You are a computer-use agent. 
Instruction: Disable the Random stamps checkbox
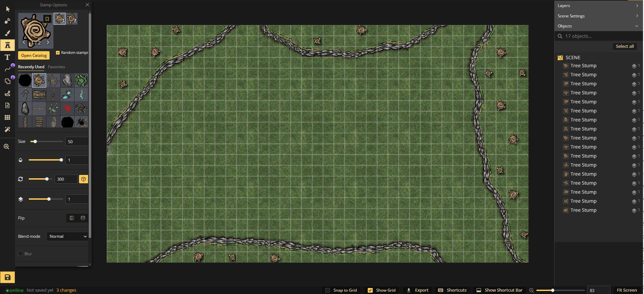point(58,53)
